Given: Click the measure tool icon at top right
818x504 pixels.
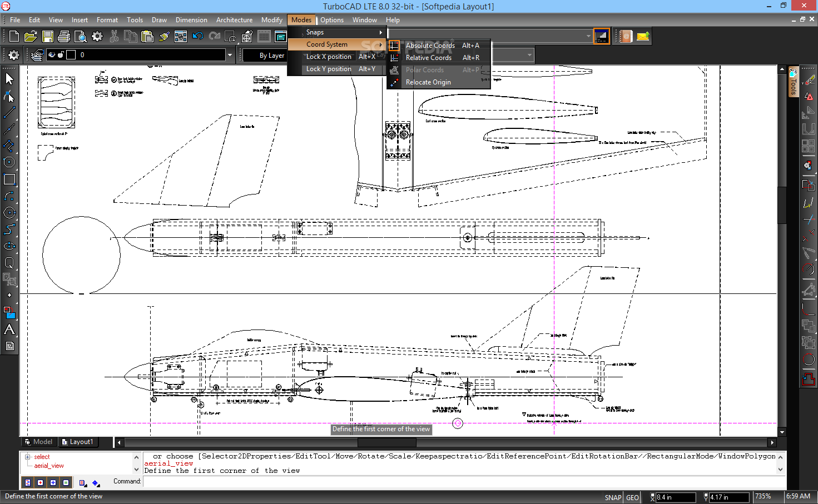Looking at the screenshot, I should (809, 79).
